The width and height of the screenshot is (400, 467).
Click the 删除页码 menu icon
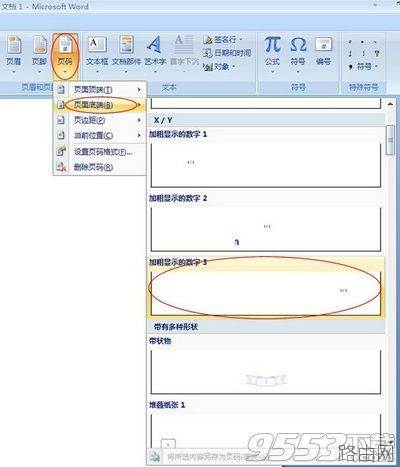[x=61, y=167]
